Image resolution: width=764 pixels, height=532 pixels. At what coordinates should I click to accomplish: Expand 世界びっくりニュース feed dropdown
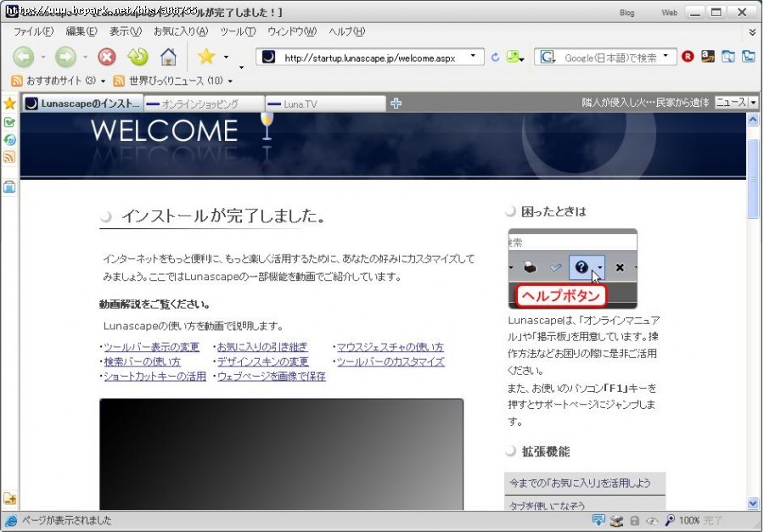tap(230, 81)
